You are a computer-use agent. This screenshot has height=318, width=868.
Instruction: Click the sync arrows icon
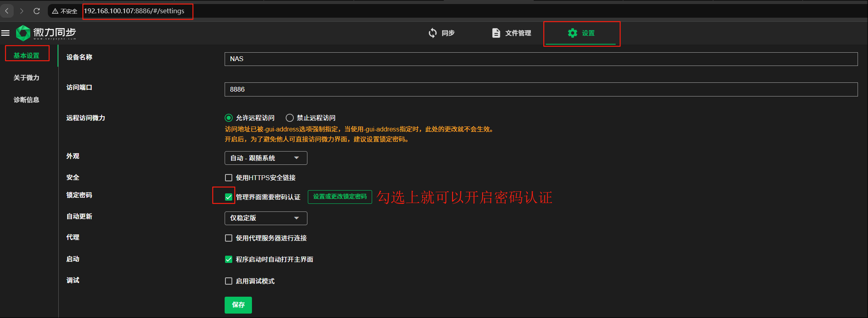pos(432,33)
